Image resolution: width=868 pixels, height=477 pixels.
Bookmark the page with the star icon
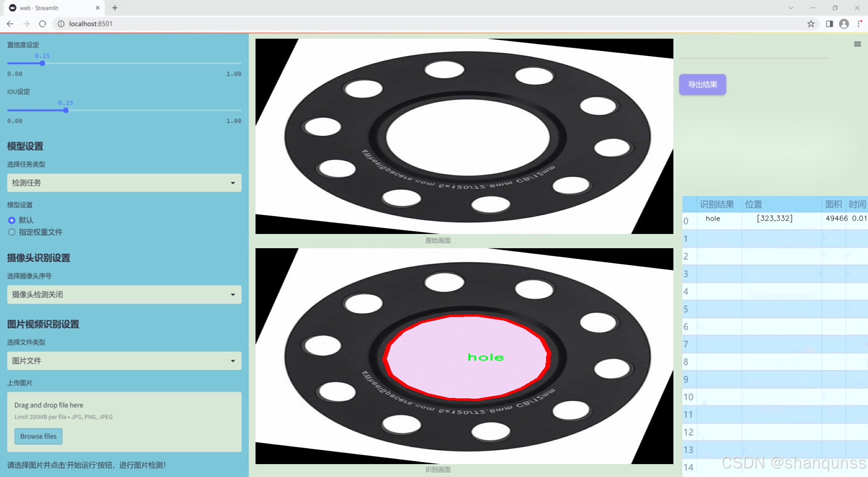tap(811, 24)
